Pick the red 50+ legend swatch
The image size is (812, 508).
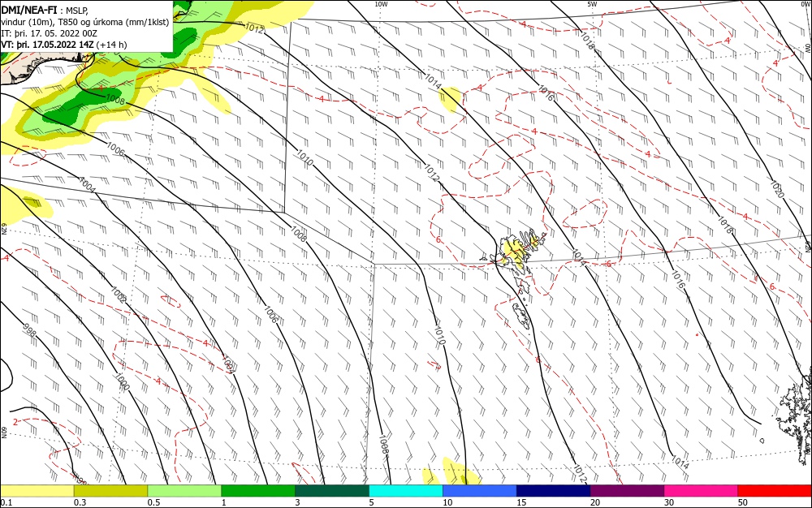775,491
